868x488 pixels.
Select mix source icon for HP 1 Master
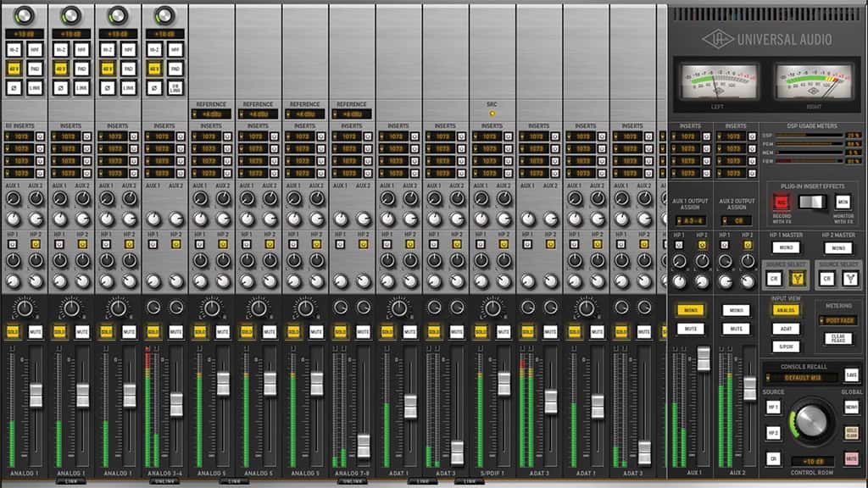coord(798,278)
